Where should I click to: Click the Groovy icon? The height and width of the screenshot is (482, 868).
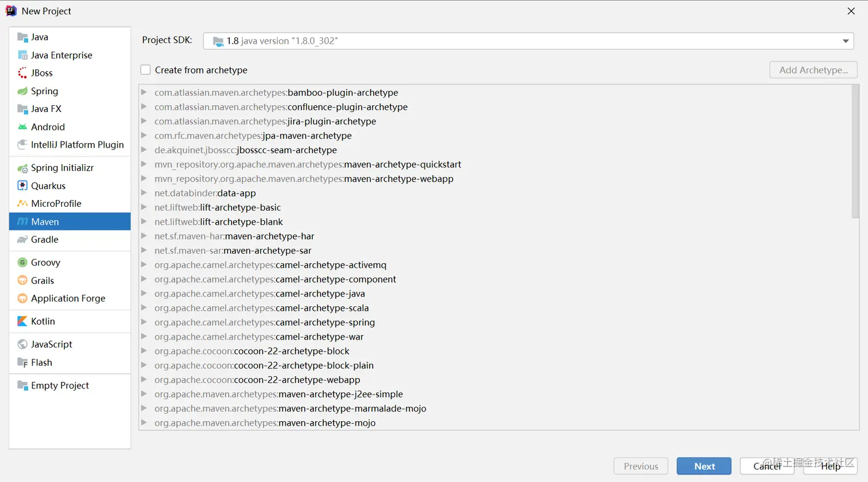click(22, 263)
